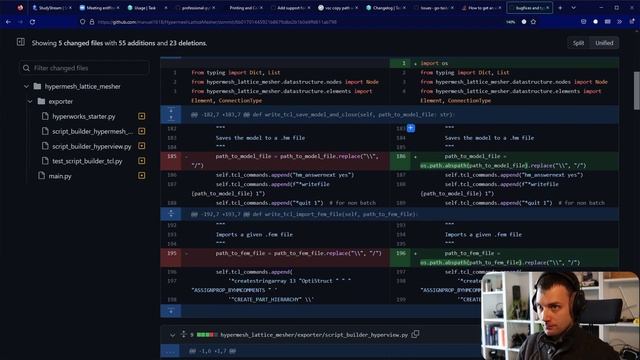Bookmark this page with star icon
Image resolution: width=640 pixels, height=360 pixels.
533,22
